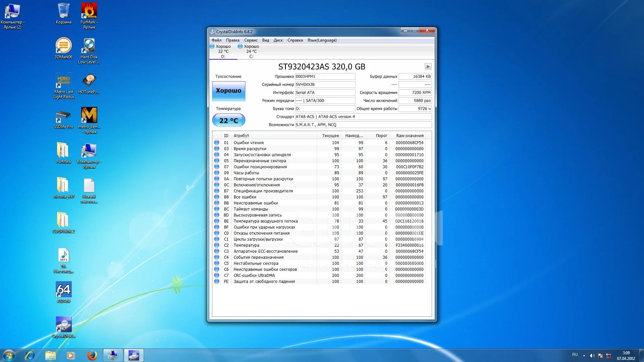Open the FurMark folder on desktop

click(63, 153)
